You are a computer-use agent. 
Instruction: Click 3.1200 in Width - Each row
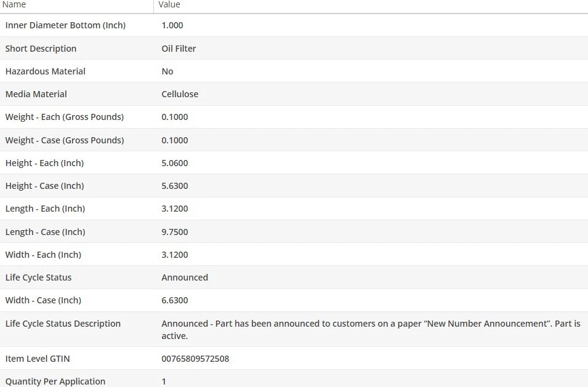click(x=175, y=255)
